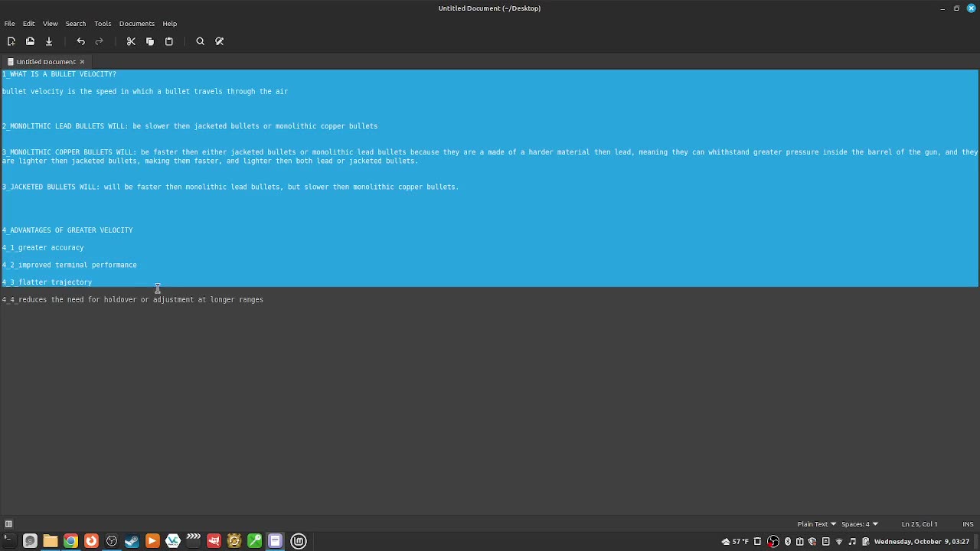Click line '4_4_reduces the need for holdover'
The height and width of the screenshot is (551, 980).
(x=132, y=300)
